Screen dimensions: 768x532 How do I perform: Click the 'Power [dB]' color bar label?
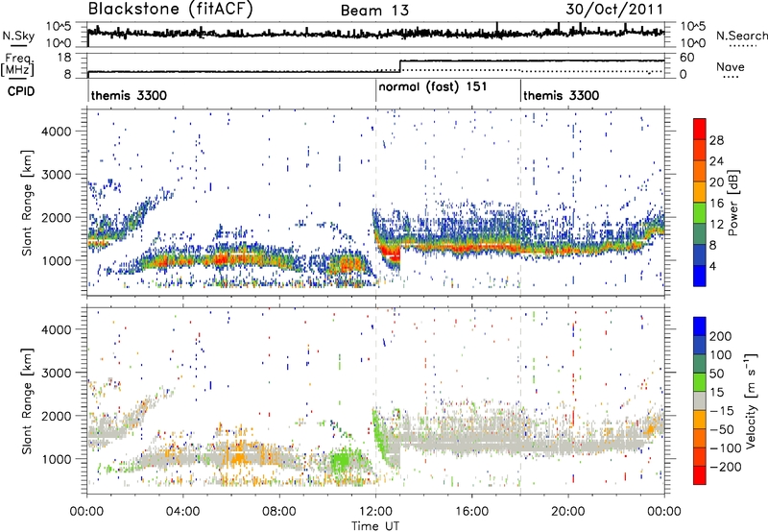click(732, 203)
